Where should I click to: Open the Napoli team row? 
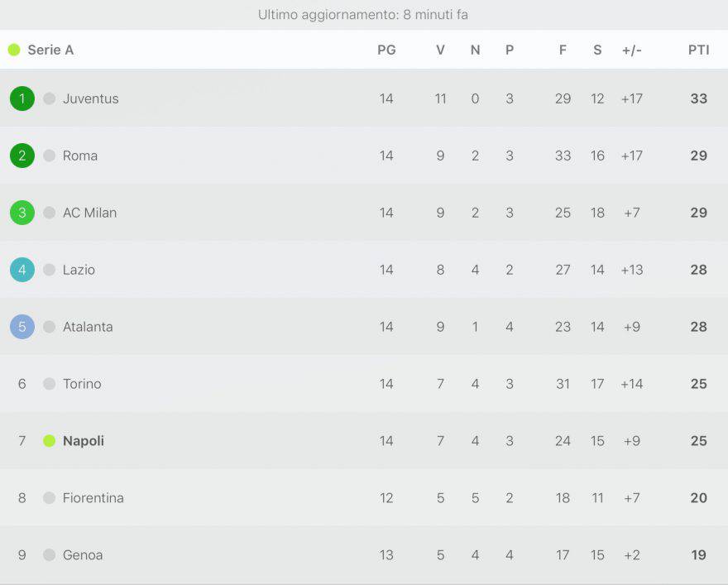364,440
